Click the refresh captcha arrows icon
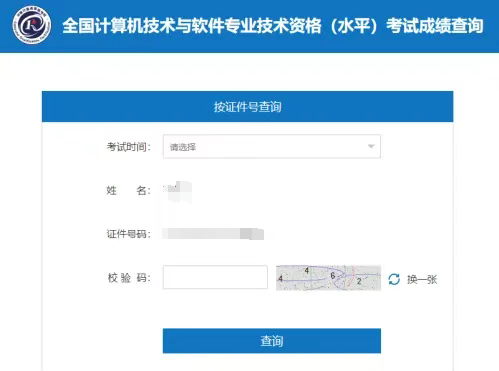499x371 pixels. pos(394,279)
